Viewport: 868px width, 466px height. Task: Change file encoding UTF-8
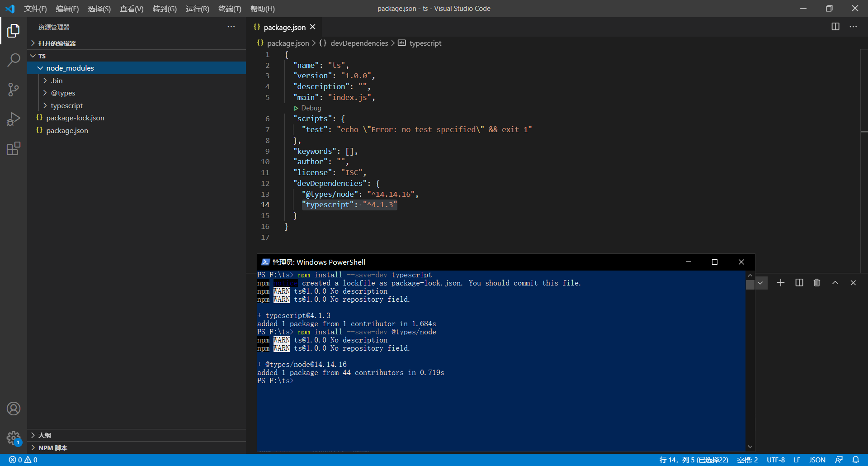(x=776, y=460)
